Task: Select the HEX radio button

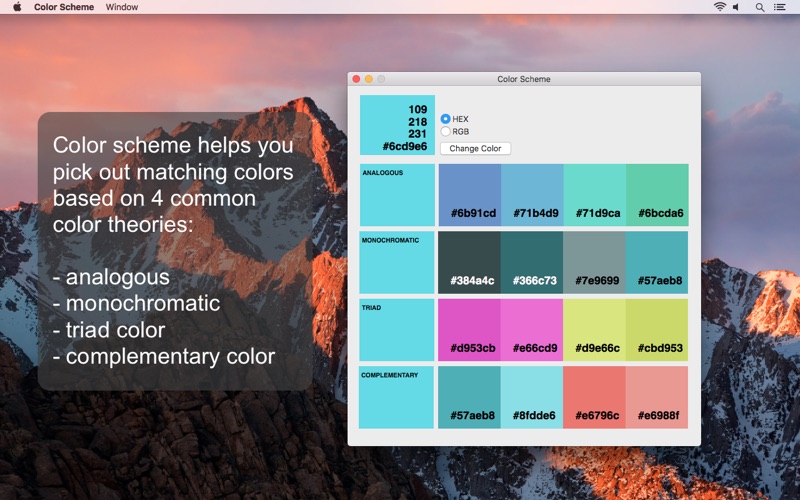Action: [445, 119]
